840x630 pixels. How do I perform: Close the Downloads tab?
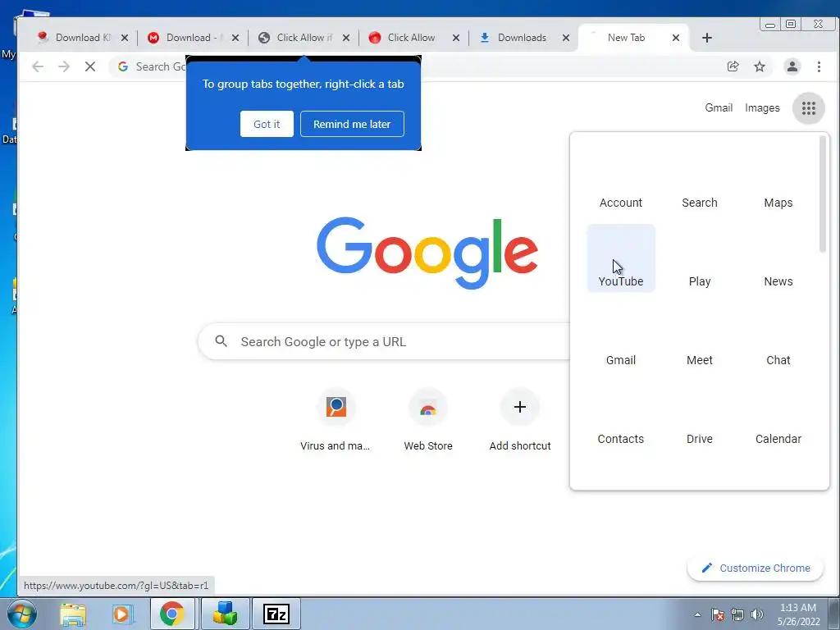tap(565, 38)
